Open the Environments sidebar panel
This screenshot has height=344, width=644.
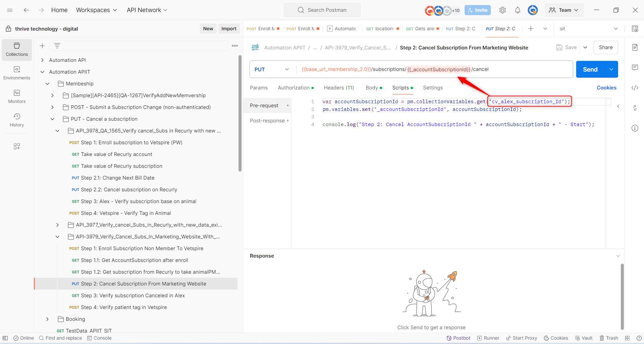[x=17, y=73]
